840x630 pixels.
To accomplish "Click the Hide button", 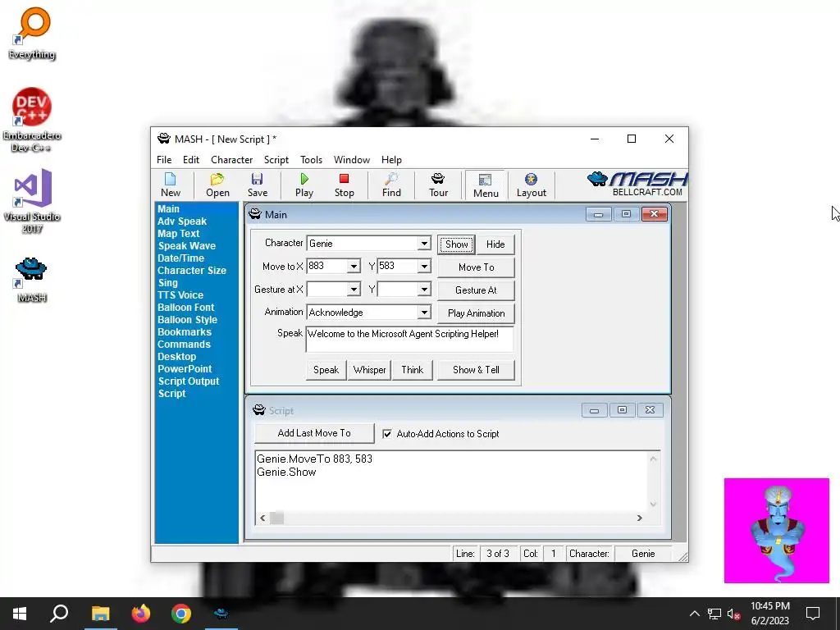I will tap(495, 244).
